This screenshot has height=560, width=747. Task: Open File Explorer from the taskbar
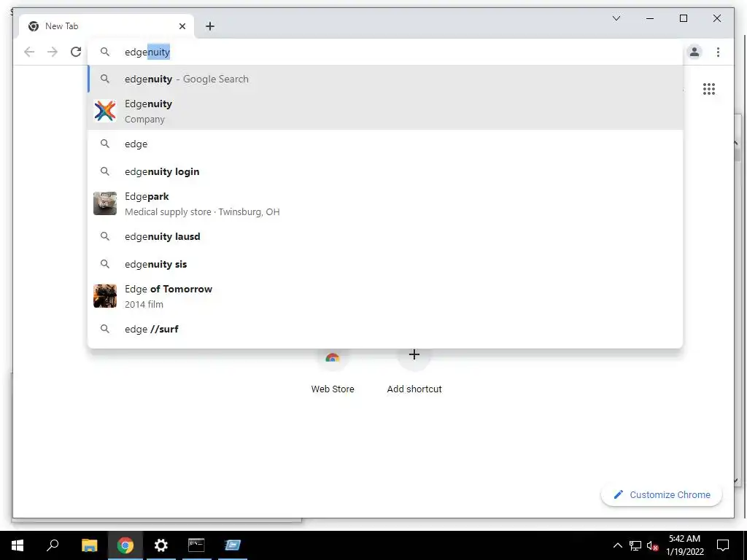(89, 545)
